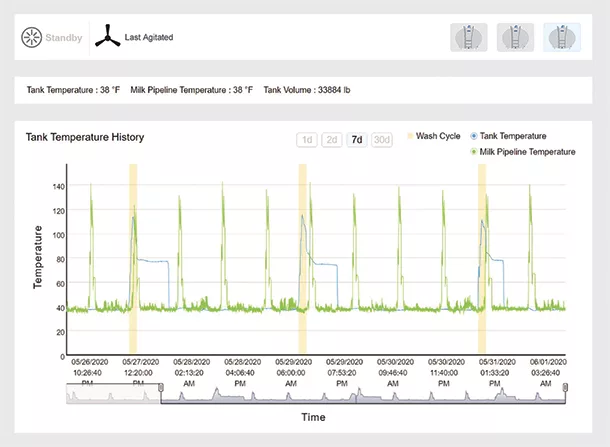Click the blue Tank Temperature legend marker

click(474, 136)
